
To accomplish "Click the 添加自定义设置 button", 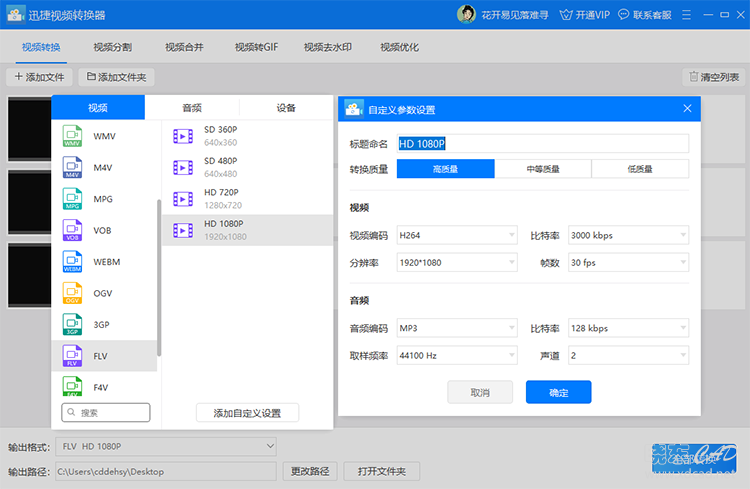I will coord(247,413).
